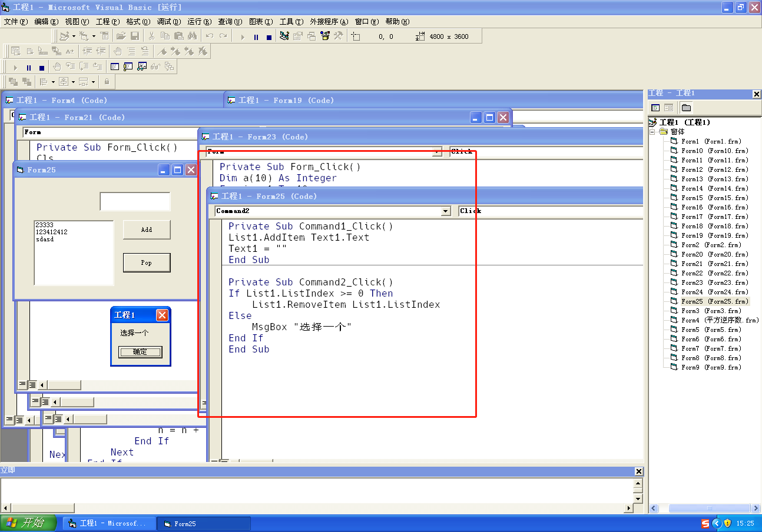Click the Windows 开始 start button
The image size is (762, 532).
coord(28,523)
